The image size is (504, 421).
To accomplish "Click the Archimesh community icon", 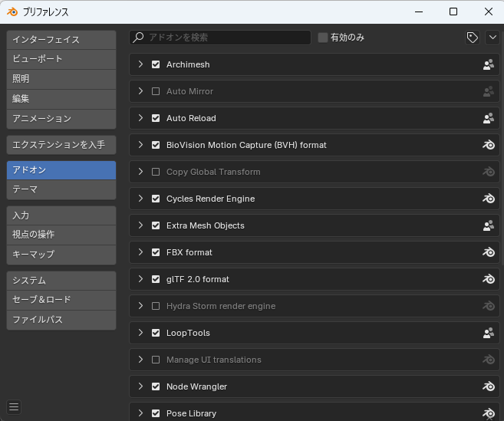I will (x=488, y=64).
